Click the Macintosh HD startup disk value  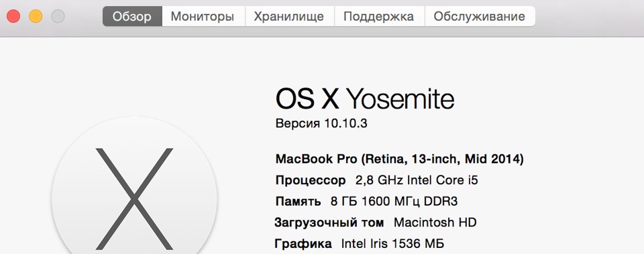tap(435, 223)
